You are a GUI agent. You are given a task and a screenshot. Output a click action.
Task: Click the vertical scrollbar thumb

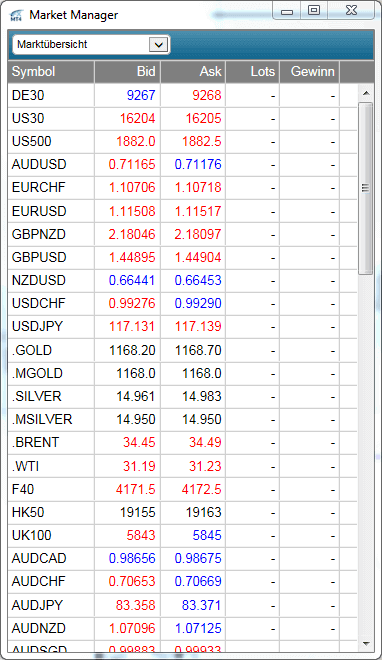click(x=366, y=188)
